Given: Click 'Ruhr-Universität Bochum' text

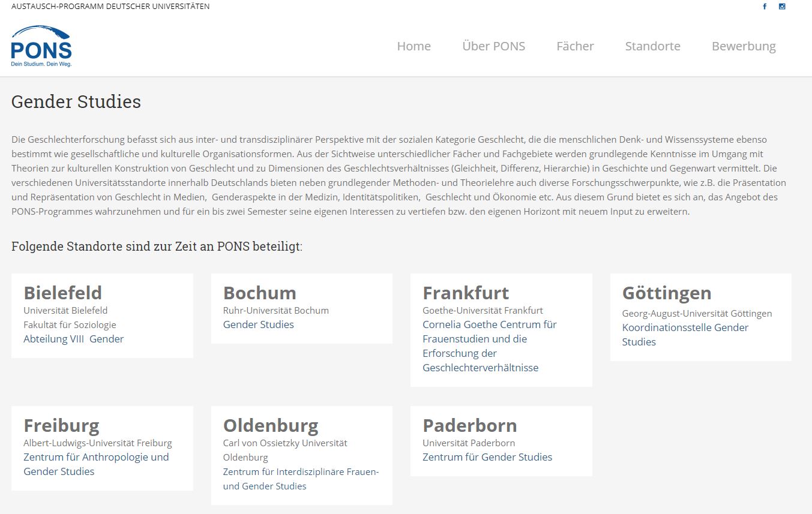Looking at the screenshot, I should click(276, 310).
